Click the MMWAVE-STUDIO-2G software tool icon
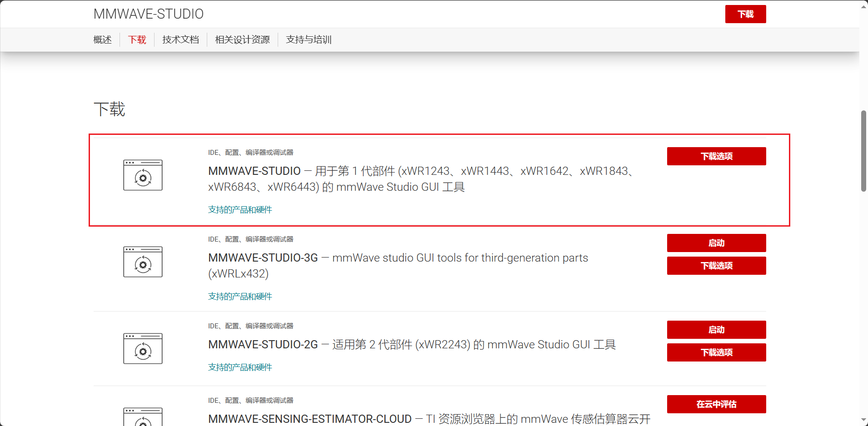 point(143,348)
